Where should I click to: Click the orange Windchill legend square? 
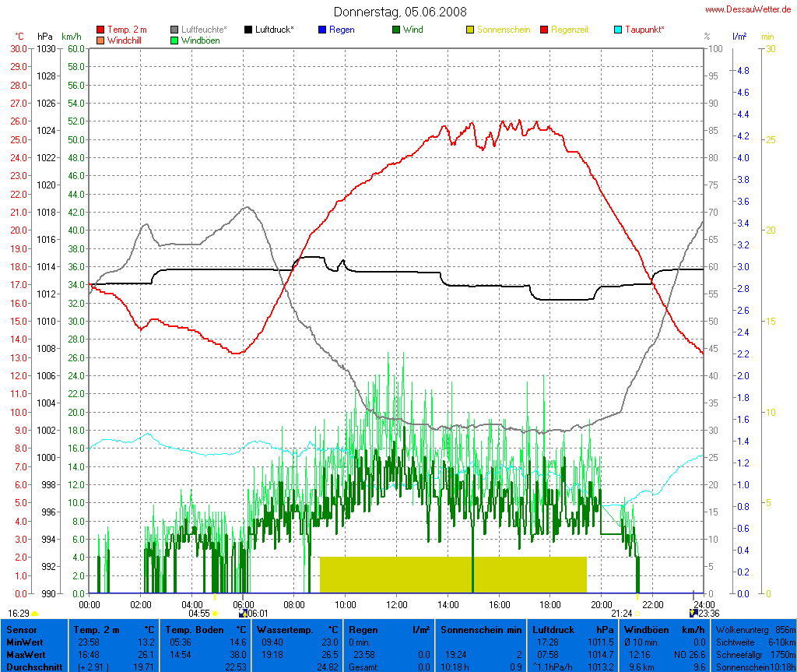(x=101, y=40)
